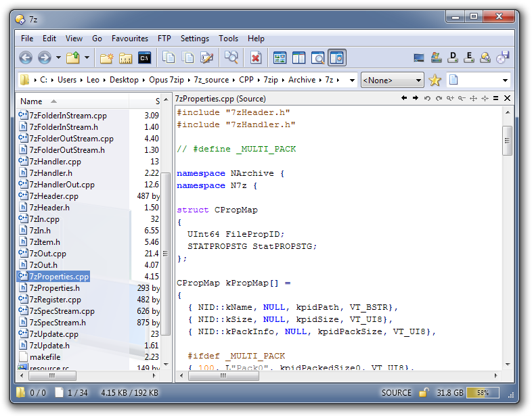Click viewer fit-to-page (grow) arrows icon
Screen dimensions: 532x416
473,98
